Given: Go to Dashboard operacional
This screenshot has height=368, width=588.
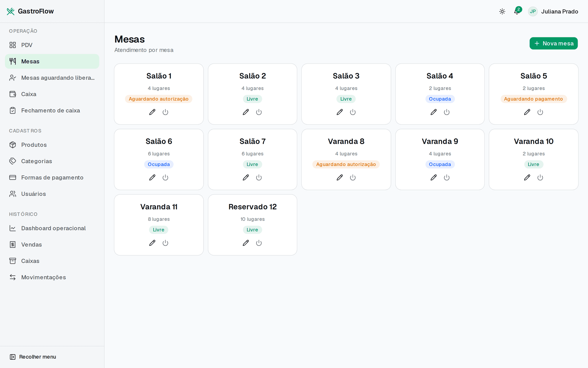Looking at the screenshot, I should coord(52,228).
